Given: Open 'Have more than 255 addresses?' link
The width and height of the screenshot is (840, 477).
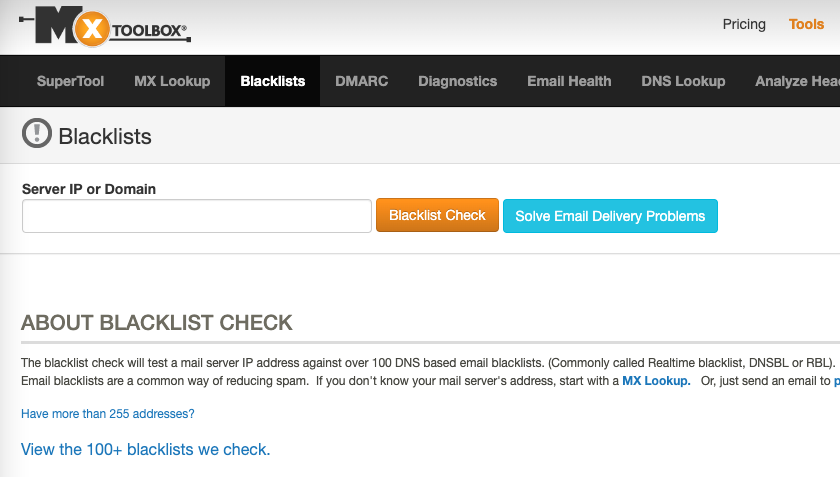Looking at the screenshot, I should point(108,414).
